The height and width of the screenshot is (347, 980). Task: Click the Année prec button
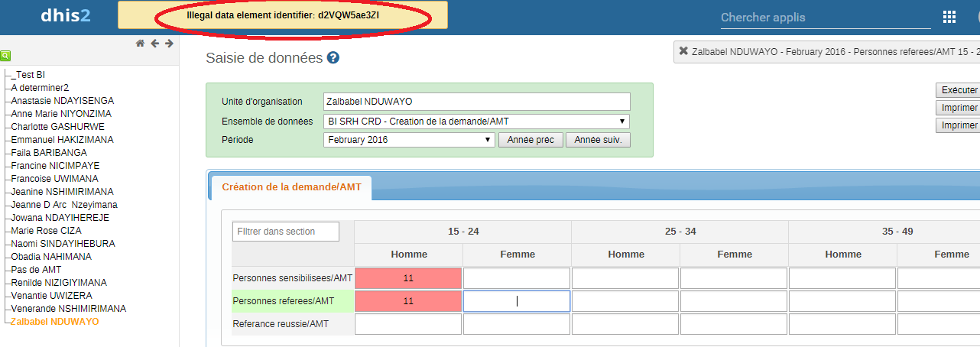coord(531,140)
